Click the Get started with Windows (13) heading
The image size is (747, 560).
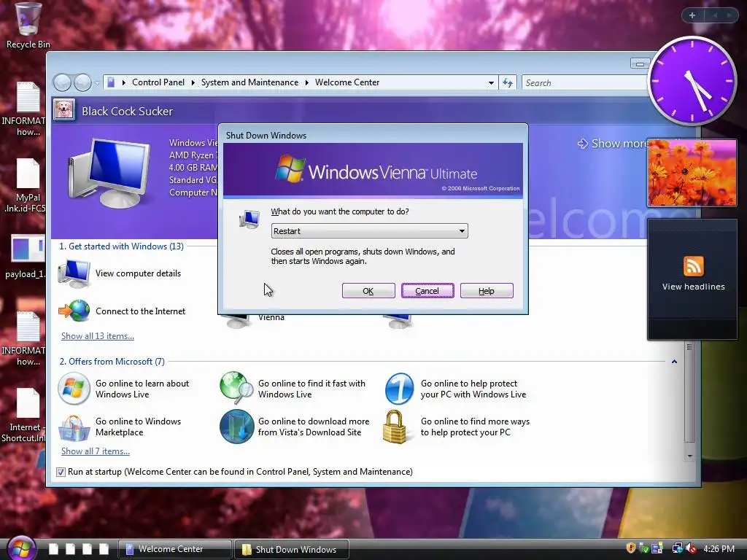(122, 246)
